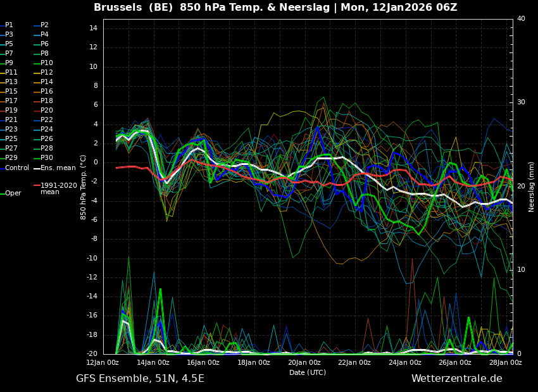Select the Ens. mean legend entry
538x392 pixels.
pyautogui.click(x=54, y=168)
